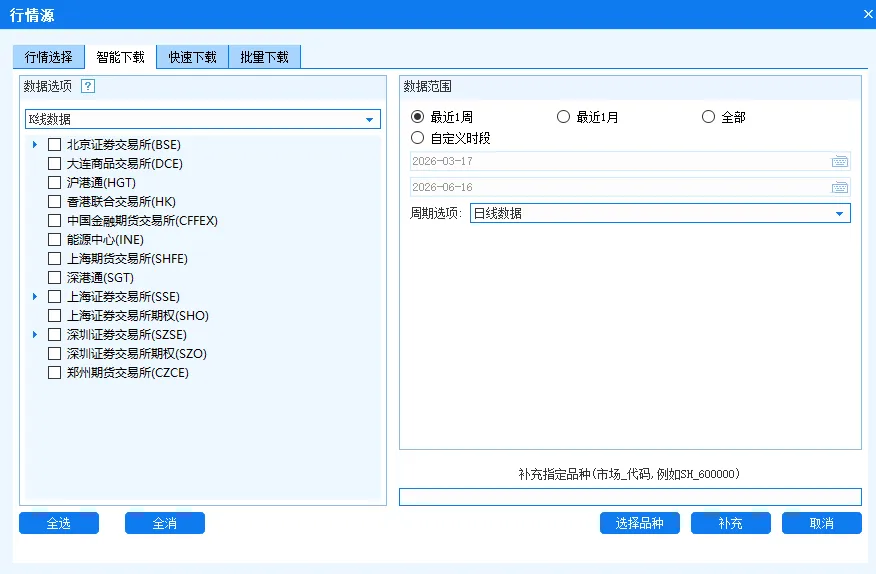Click the 全消 button
The image size is (876, 574).
tap(165, 523)
